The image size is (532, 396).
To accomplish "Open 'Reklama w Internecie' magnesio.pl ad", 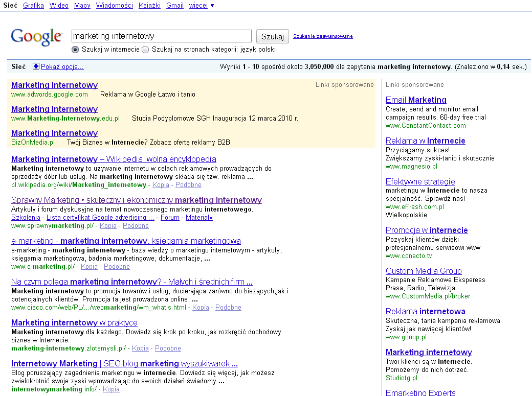I will [426, 141].
